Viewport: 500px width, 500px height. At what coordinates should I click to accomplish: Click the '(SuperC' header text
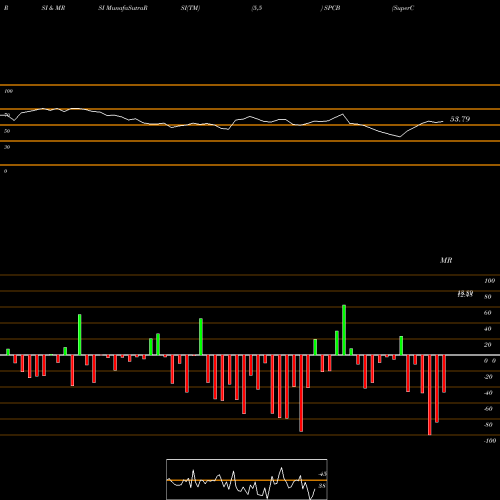pyautogui.click(x=403, y=8)
